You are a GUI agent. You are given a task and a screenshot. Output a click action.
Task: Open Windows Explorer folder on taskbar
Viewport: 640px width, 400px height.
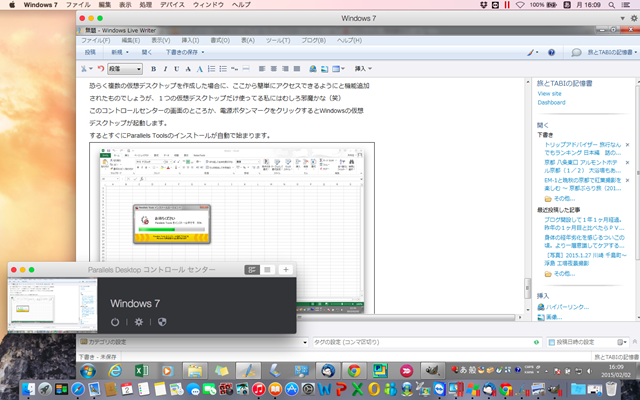coord(195,371)
